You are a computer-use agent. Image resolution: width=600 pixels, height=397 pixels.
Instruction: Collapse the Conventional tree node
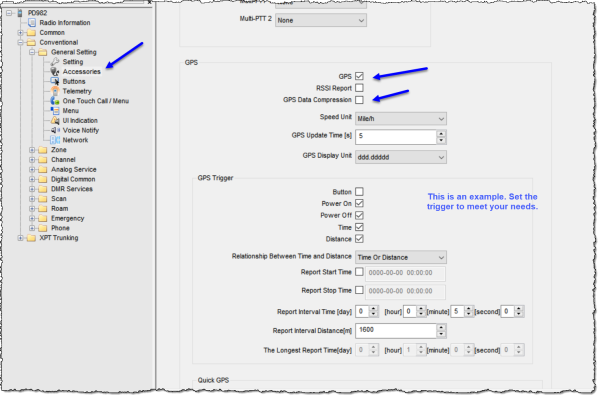pyautogui.click(x=20, y=42)
